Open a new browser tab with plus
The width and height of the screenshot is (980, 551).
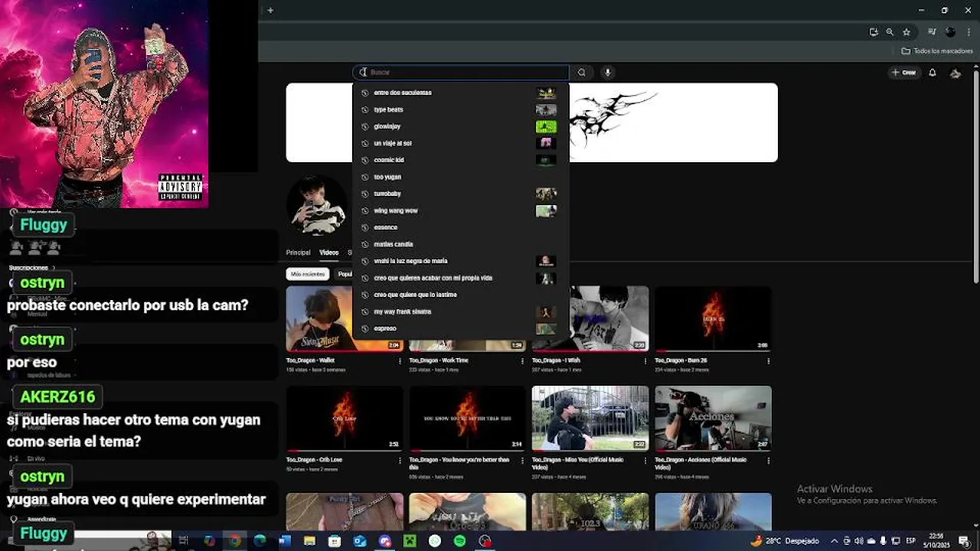coord(270,10)
